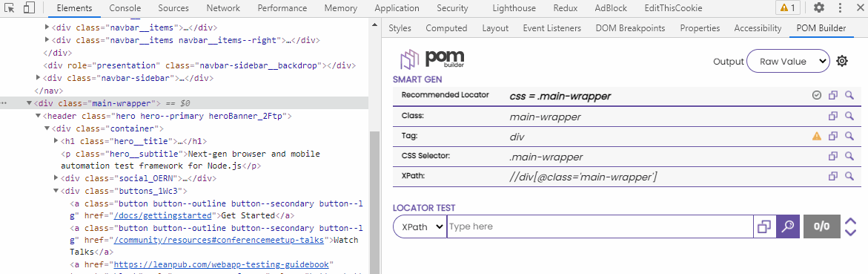The height and width of the screenshot is (274, 868).
Task: Open the XPath locator type dropdown
Action: coord(420,226)
